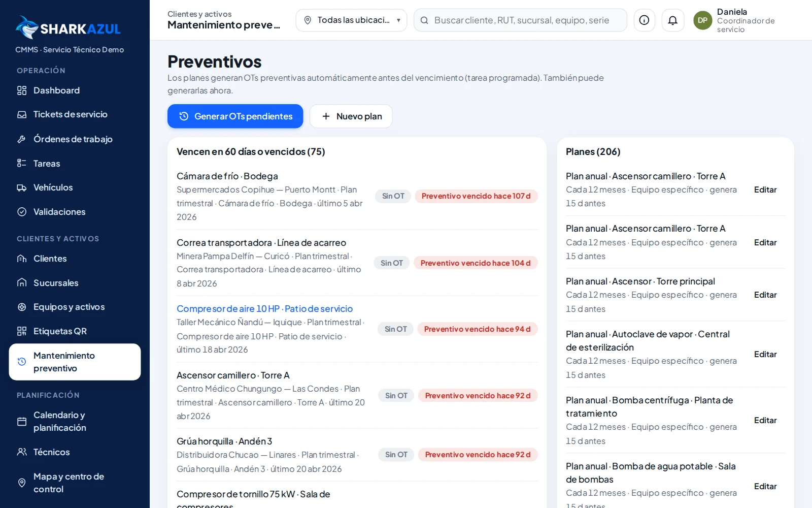Click 'Preventivo vencido hace 104 d' badge

tap(476, 263)
